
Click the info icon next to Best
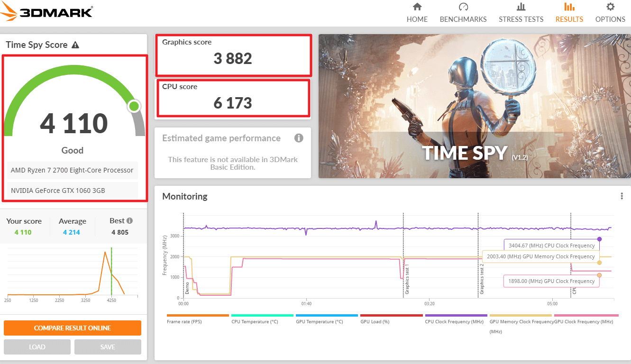click(129, 221)
